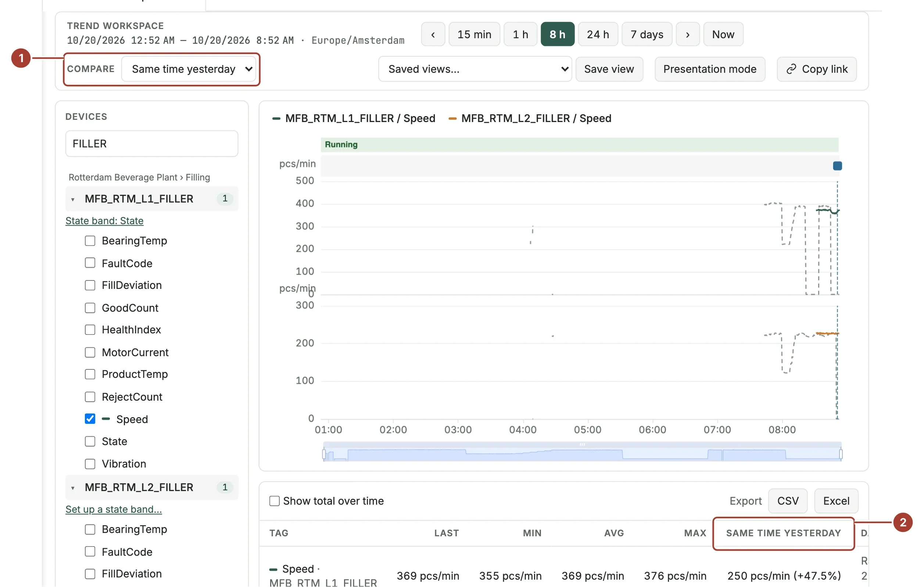Check the ProductTemp tag
This screenshot has width=924, height=587.
pyautogui.click(x=90, y=375)
